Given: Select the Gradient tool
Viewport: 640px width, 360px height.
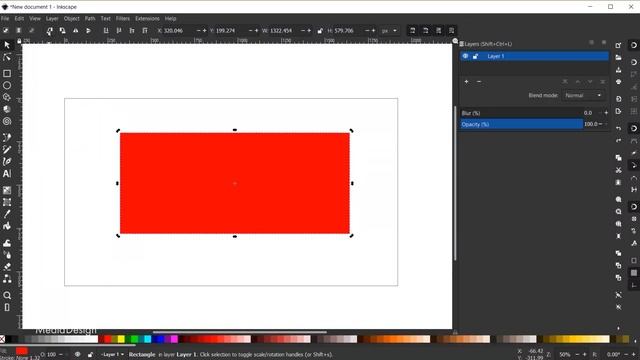Looking at the screenshot, I should [7, 190].
